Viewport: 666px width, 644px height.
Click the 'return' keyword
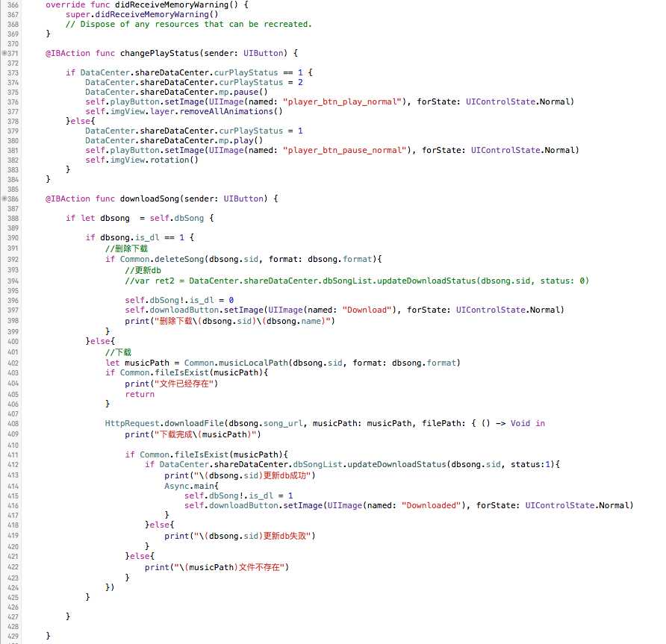pyautogui.click(x=140, y=395)
